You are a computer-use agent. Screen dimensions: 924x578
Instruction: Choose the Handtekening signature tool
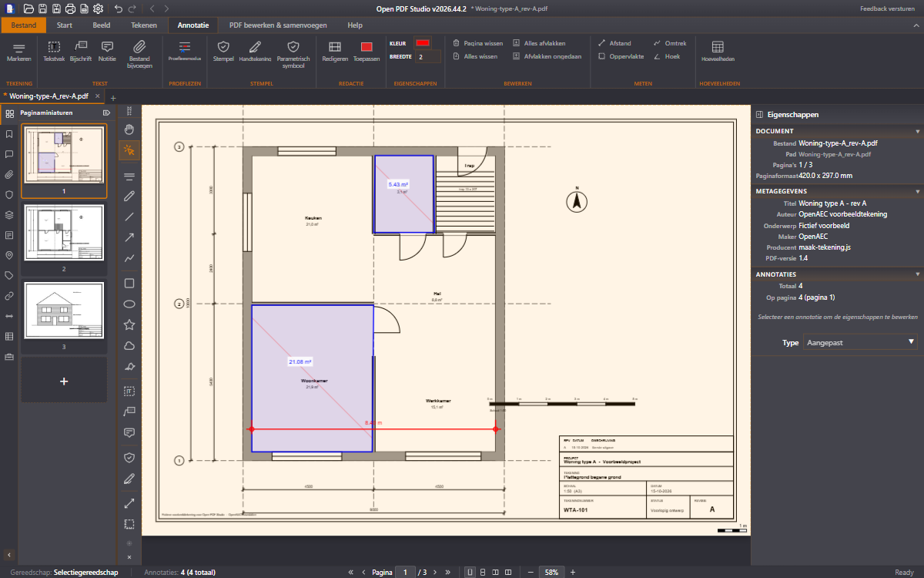coord(255,52)
